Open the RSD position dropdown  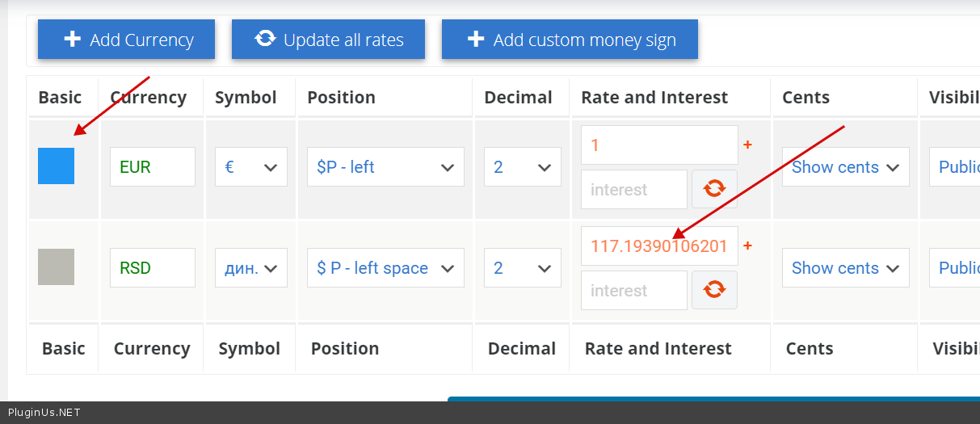(385, 268)
